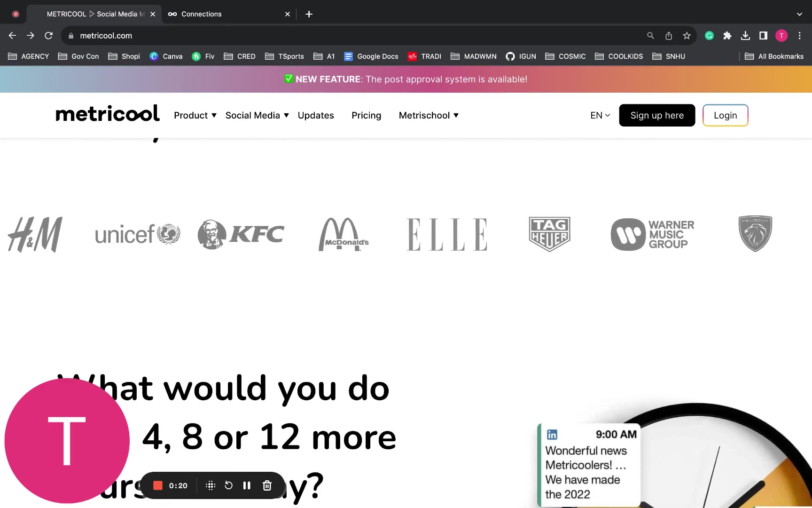Go forward with the browser forward arrow
The width and height of the screenshot is (812, 508).
(31, 35)
